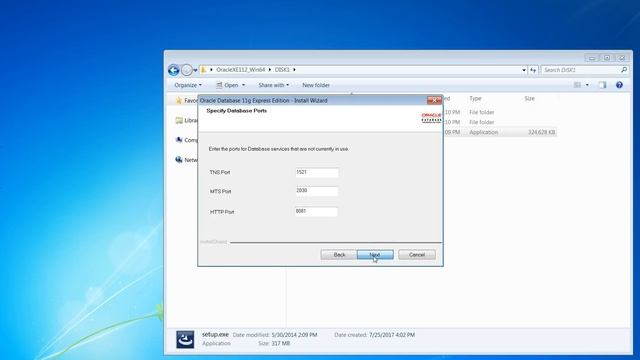Select the 324,628 KB size cell
640x360 pixels.
point(541,132)
